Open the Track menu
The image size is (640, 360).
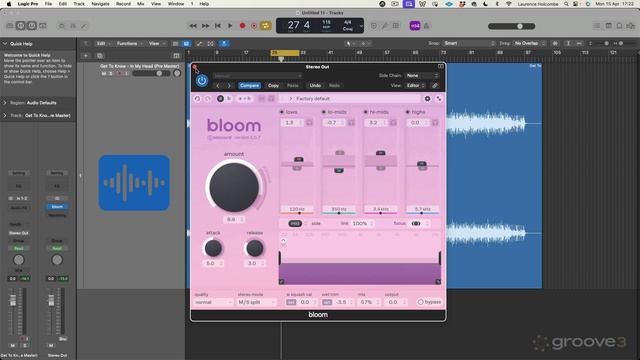click(x=79, y=4)
